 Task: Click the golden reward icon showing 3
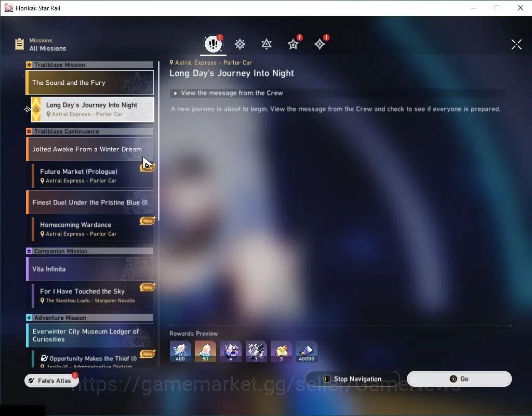coord(281,351)
